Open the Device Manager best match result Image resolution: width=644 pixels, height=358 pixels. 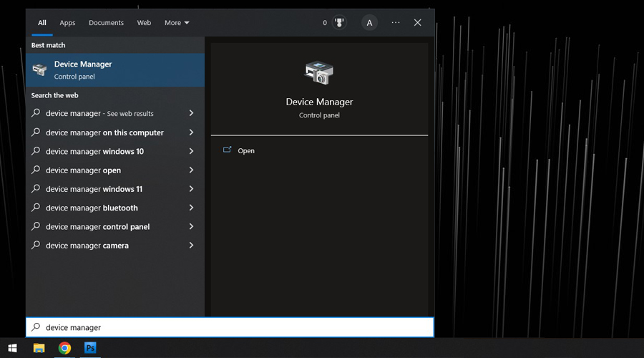tap(115, 70)
